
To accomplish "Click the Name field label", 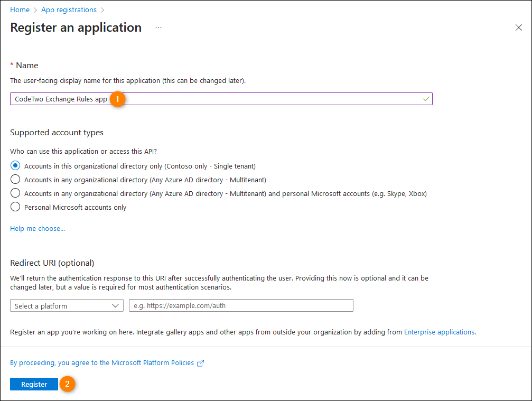I will pyautogui.click(x=27, y=65).
